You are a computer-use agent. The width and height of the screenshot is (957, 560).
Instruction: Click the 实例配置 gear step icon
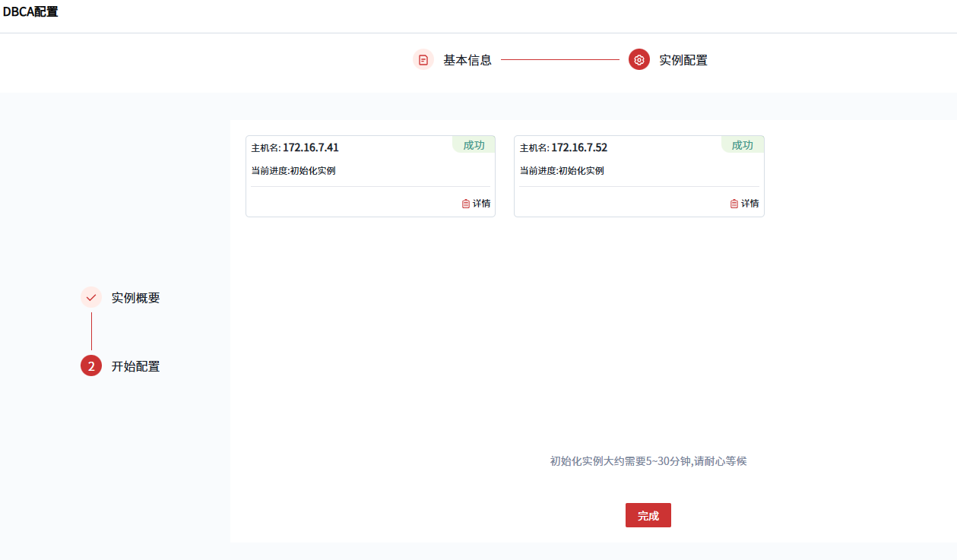[x=639, y=60]
